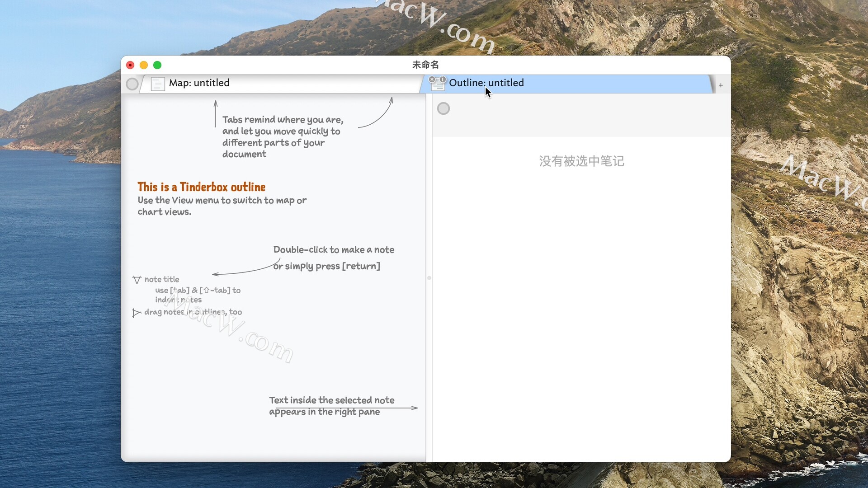Image resolution: width=868 pixels, height=488 pixels.
Task: Click the circle badge in text pane header
Action: tap(443, 108)
